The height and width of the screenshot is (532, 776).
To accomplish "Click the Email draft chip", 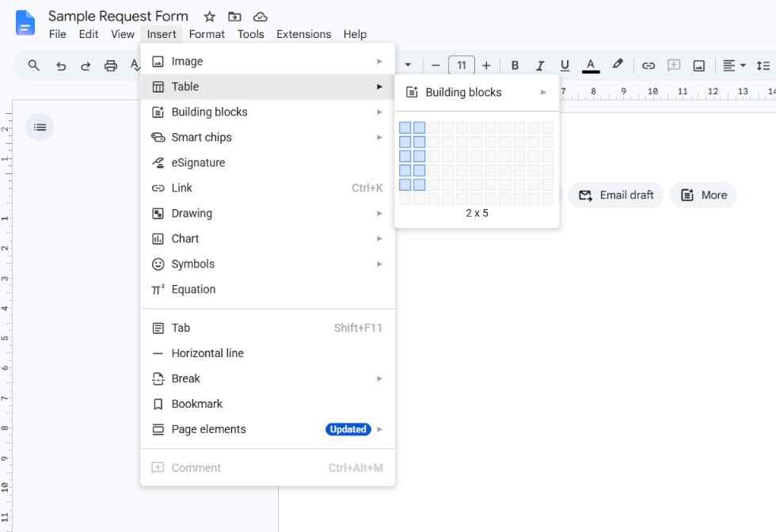I will (616, 195).
